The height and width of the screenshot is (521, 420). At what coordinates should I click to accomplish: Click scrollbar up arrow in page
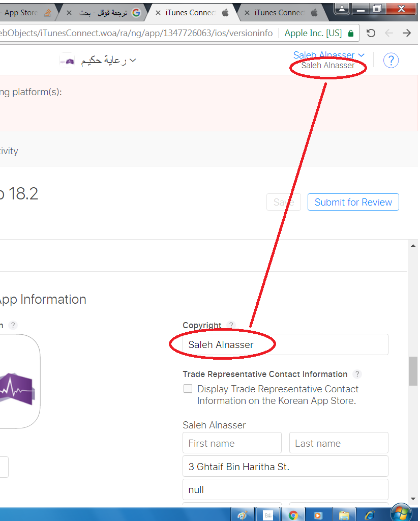[413, 246]
